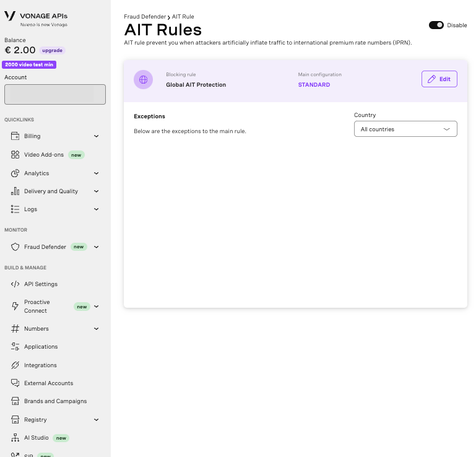Click the Applications sliders icon
This screenshot has height=457, width=476.
coord(15,347)
